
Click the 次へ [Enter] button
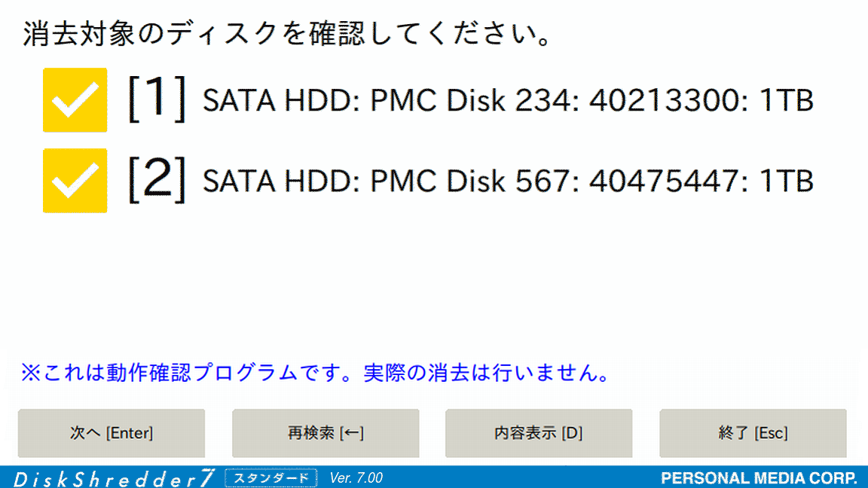pyautogui.click(x=112, y=433)
